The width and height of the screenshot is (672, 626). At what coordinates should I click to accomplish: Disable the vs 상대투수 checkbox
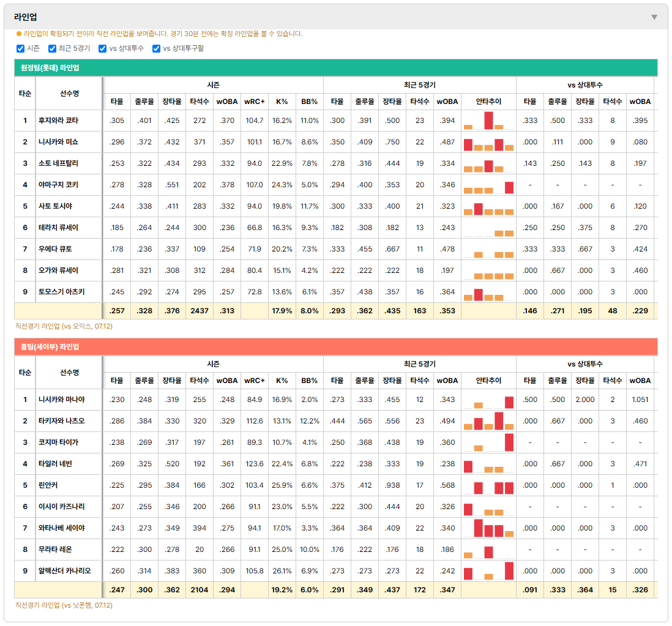tap(102, 48)
